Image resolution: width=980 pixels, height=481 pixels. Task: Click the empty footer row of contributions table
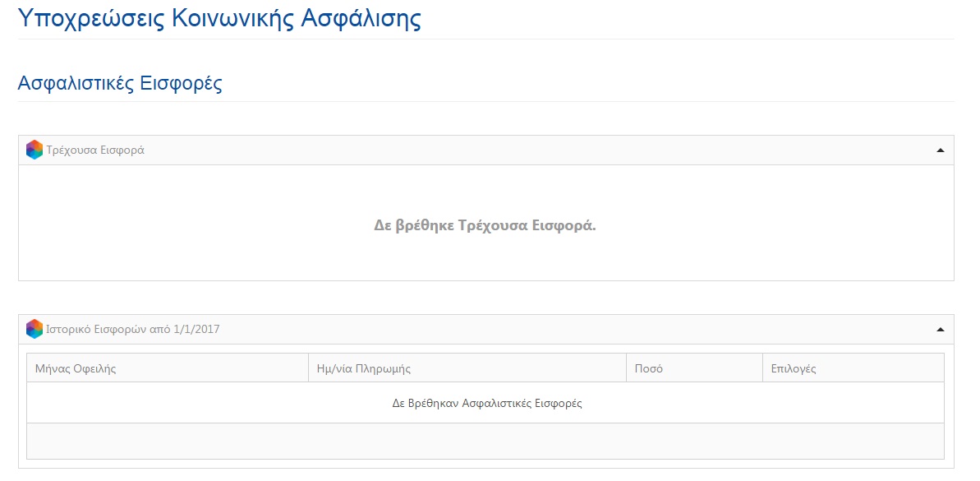coord(485,441)
